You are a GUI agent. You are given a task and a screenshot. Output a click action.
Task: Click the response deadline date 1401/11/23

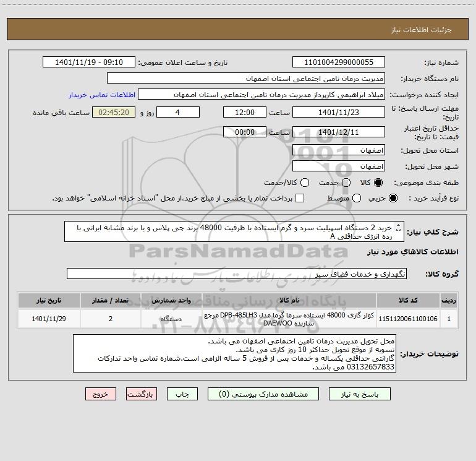(339, 112)
